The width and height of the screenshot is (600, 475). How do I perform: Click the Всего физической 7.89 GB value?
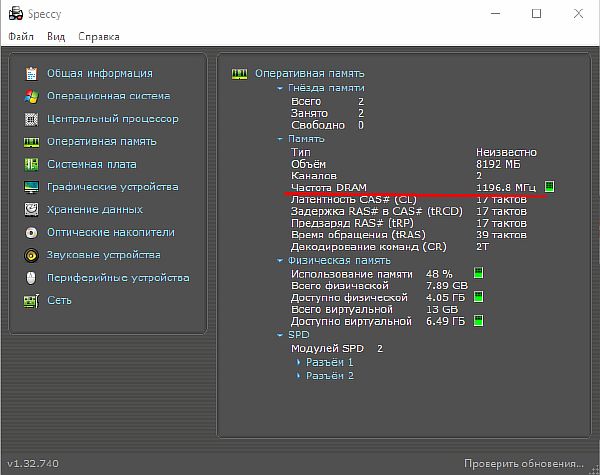tap(447, 286)
